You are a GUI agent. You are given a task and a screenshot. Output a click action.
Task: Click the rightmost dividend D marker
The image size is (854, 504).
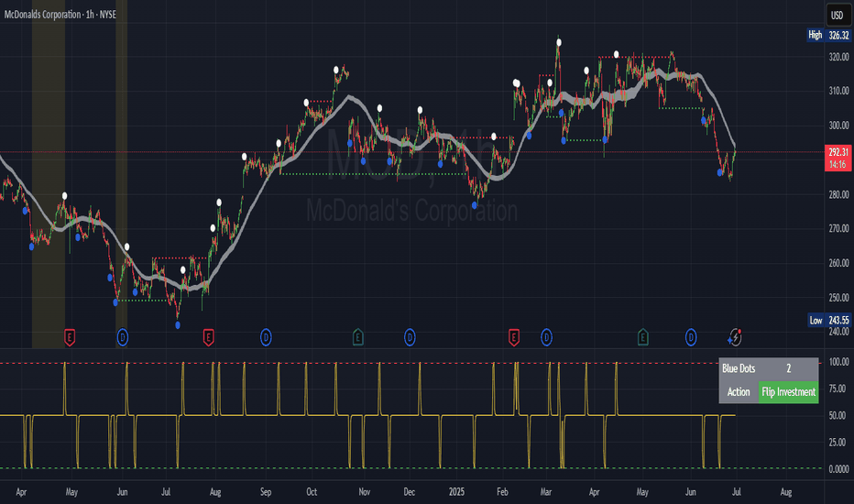tap(691, 338)
